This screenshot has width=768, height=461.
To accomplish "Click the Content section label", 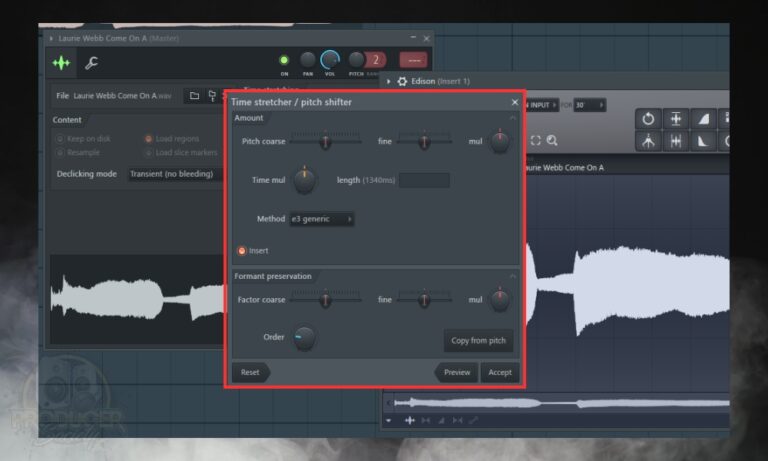I will [x=67, y=120].
